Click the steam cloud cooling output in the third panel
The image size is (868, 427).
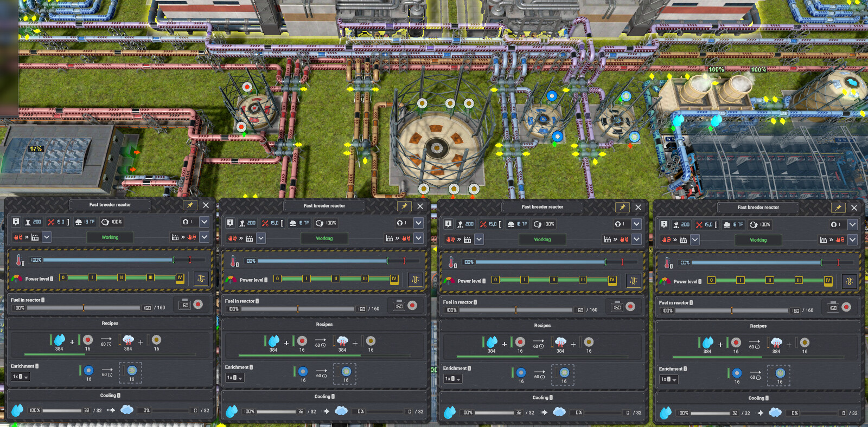coord(559,412)
